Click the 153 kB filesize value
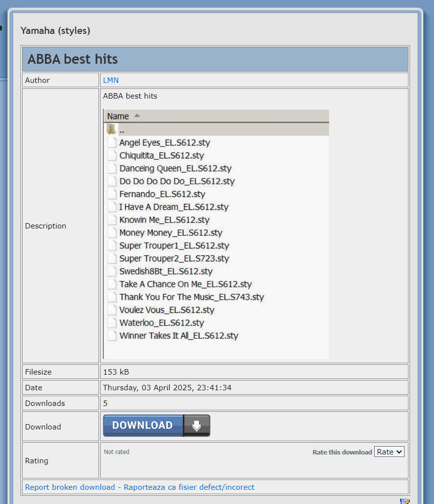The width and height of the screenshot is (434, 504). (116, 372)
